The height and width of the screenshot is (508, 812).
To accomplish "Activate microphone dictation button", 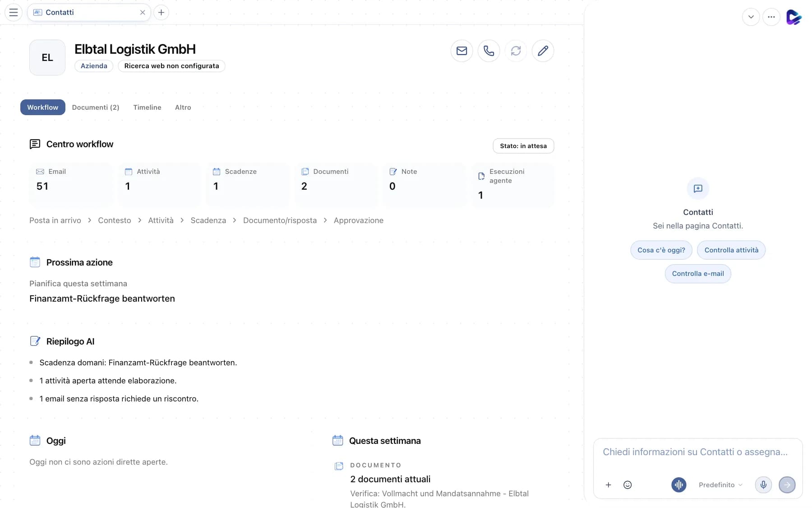I will (763, 485).
